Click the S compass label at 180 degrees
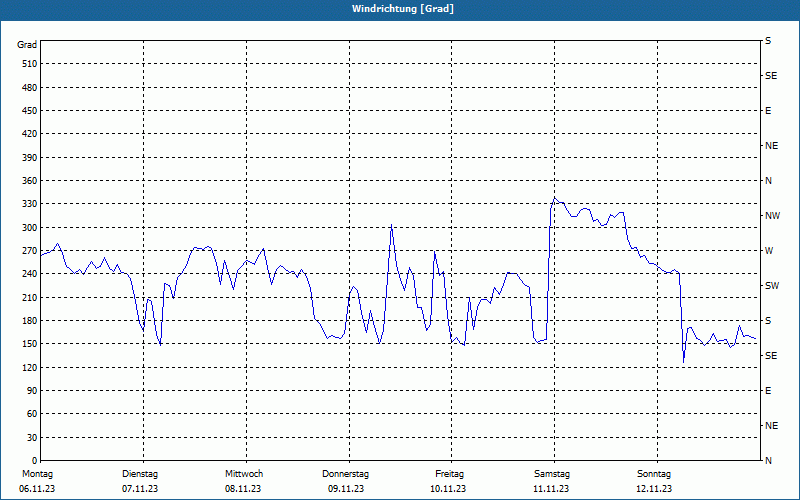The image size is (800, 500). pyautogui.click(x=768, y=320)
